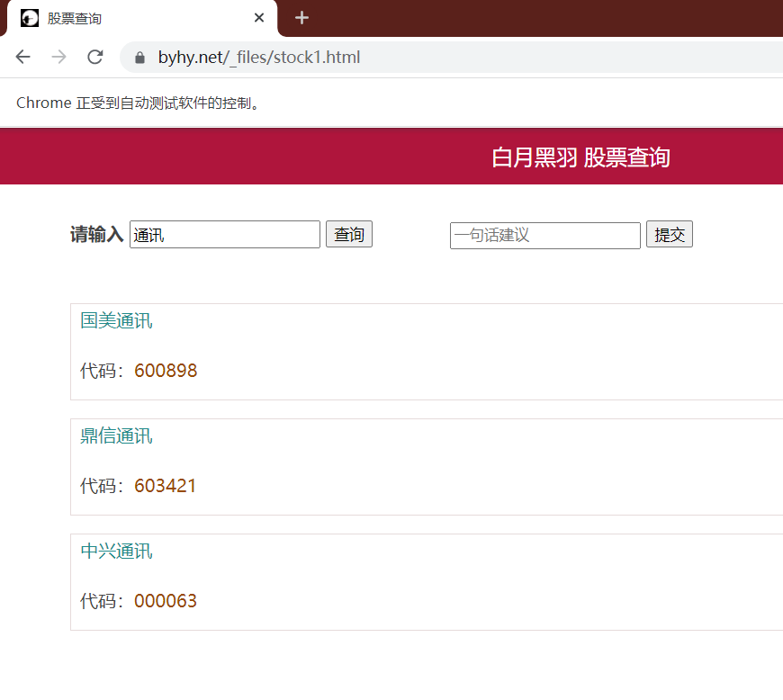Click the 查询 search button
This screenshot has height=700, width=783.
coord(348,234)
